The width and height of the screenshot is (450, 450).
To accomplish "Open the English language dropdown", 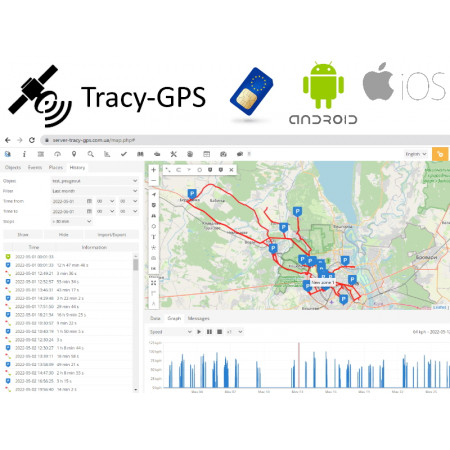I will [x=416, y=154].
